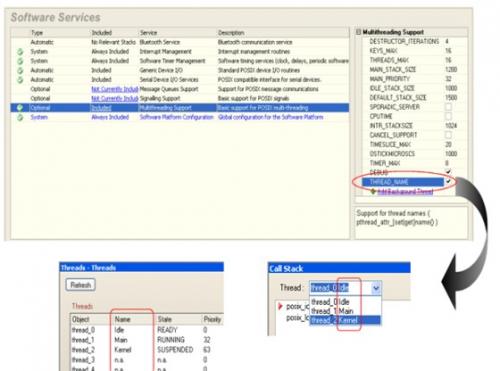Viewport: 500px width, 371px height.
Task: Toggle the SPORADIC_SERVER checkbox
Action: (449, 107)
